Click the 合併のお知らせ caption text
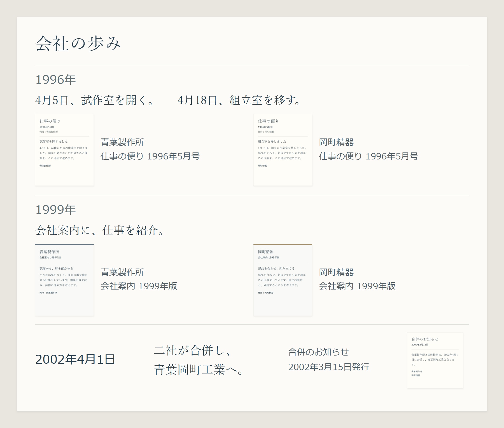 [319, 352]
